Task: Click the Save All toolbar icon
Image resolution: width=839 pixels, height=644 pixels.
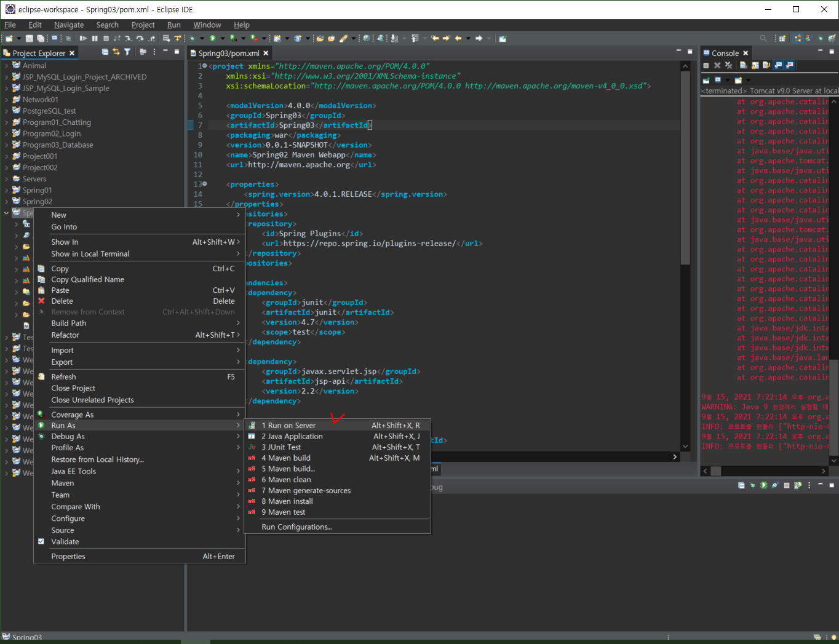Action: pyautogui.click(x=40, y=38)
